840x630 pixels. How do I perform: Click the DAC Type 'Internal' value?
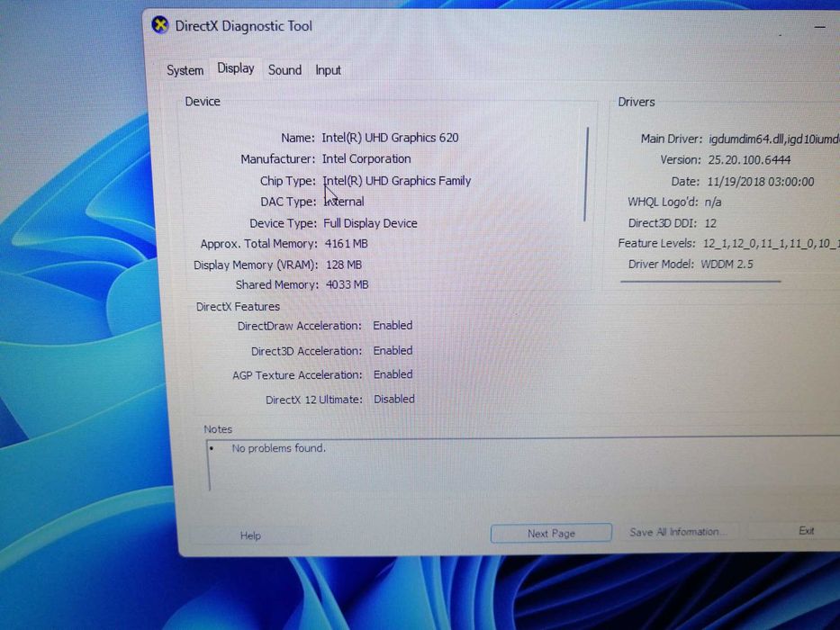point(344,202)
